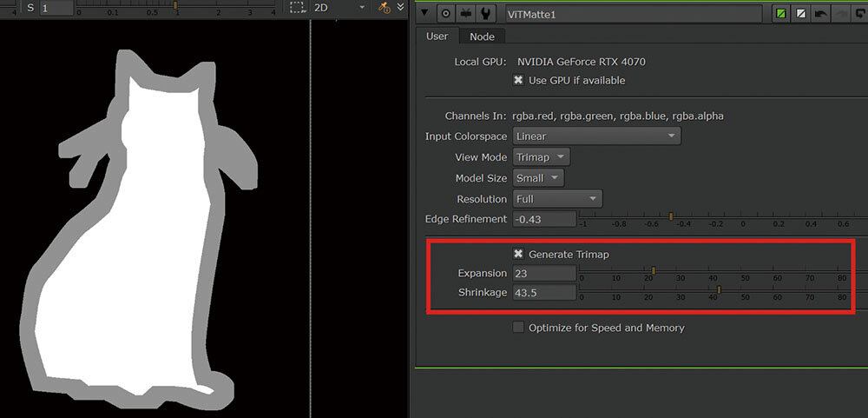868x418 pixels.
Task: Open the View Mode Trimap dropdown
Action: 541,157
